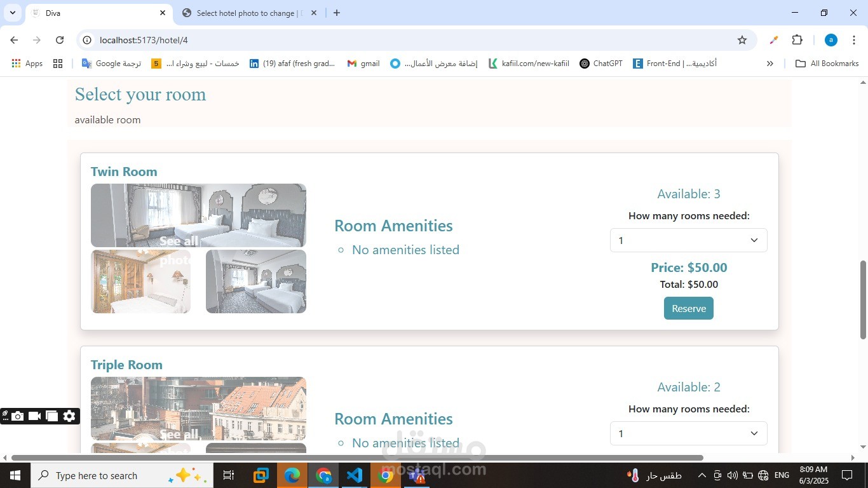This screenshot has width=868, height=488.
Task: Open Visual Studio Code from the taskbar
Action: (355, 475)
